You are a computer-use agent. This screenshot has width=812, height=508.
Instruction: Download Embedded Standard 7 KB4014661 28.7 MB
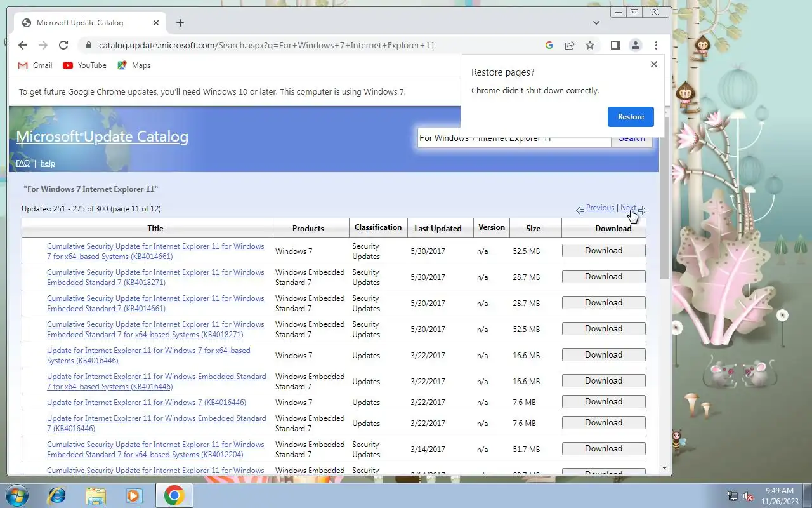tap(603, 302)
